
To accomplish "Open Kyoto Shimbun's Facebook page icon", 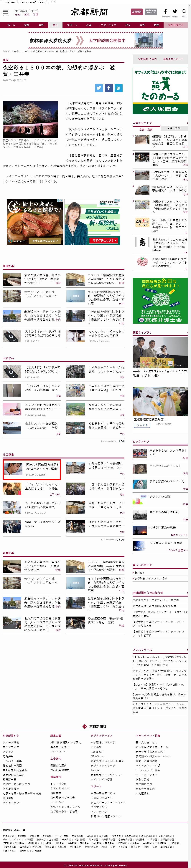I will point(165,11).
